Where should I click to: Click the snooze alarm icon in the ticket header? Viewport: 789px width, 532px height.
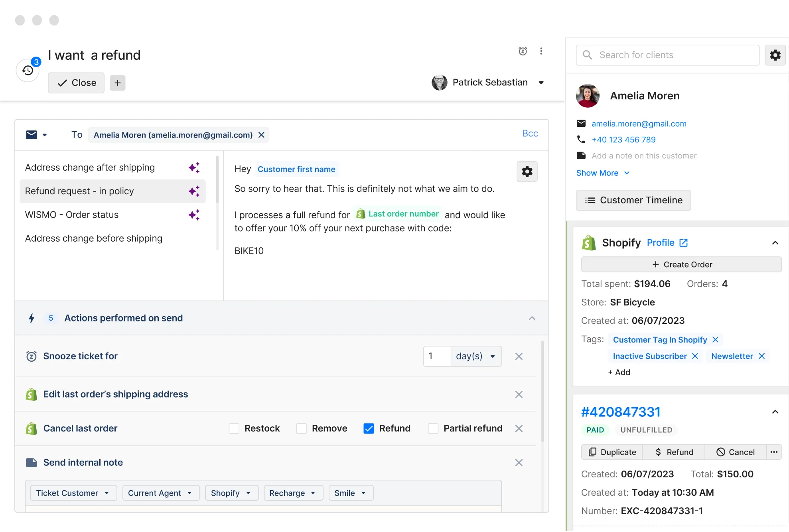tap(523, 51)
